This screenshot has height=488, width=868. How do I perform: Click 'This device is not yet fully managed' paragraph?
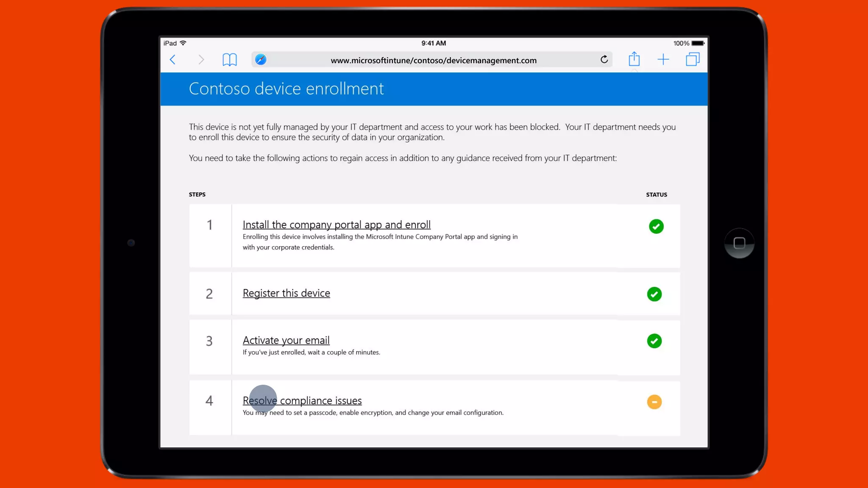[432, 132]
